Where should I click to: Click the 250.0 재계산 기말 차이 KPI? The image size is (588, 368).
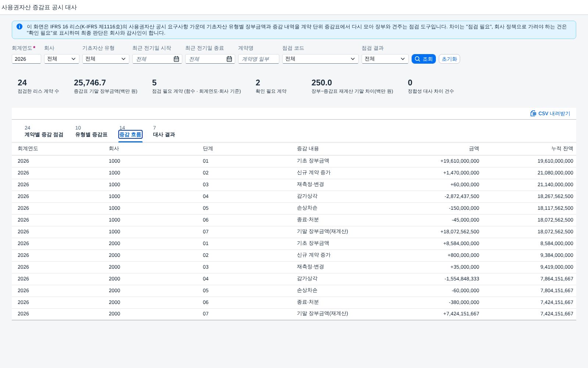point(352,86)
